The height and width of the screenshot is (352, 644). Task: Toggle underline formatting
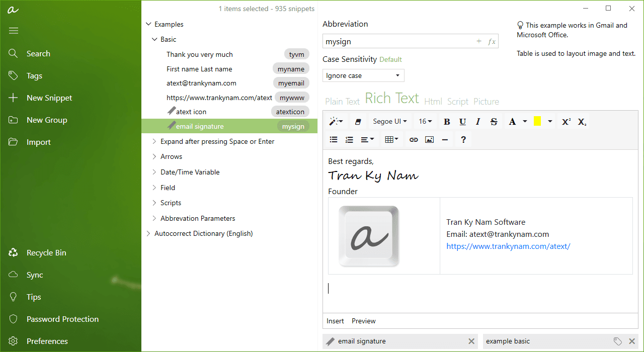point(462,121)
